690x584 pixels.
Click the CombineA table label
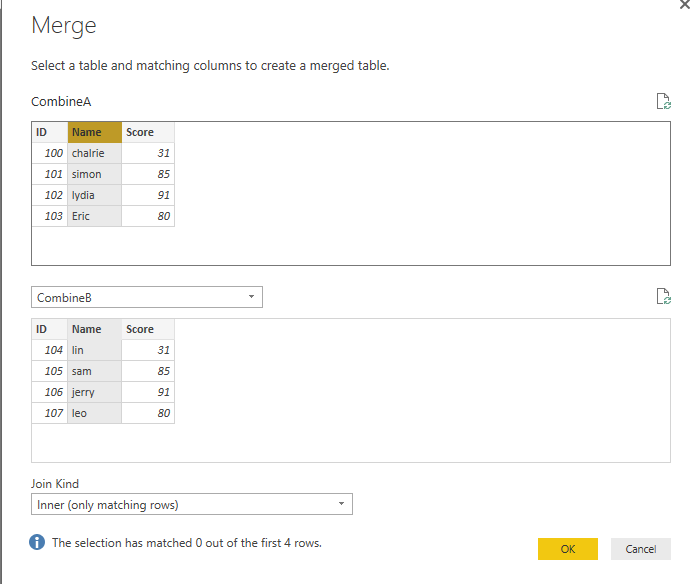[x=61, y=102]
